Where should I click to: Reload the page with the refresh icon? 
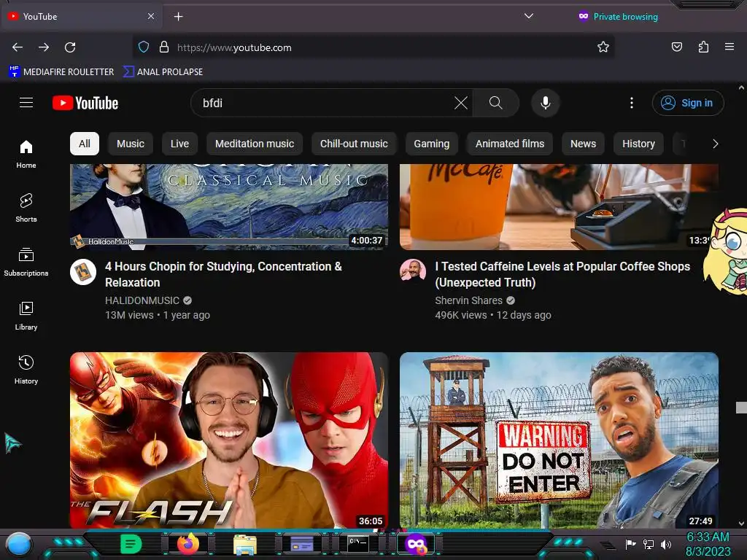point(70,47)
